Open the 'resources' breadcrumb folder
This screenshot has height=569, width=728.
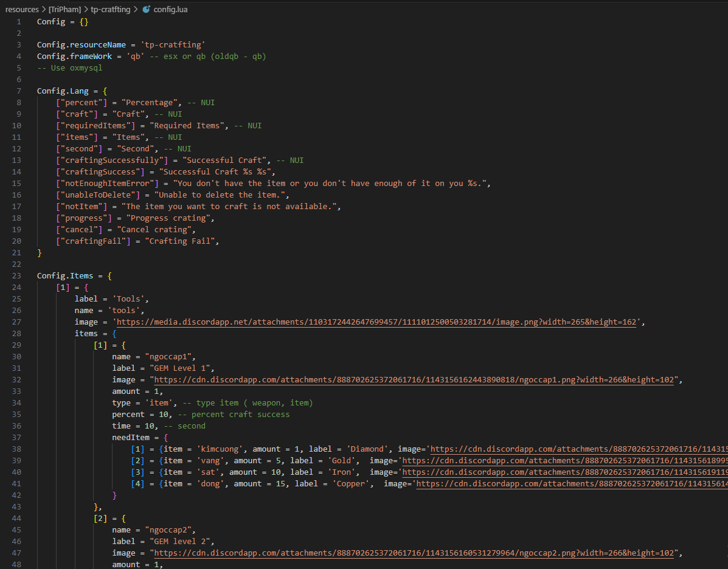click(23, 9)
